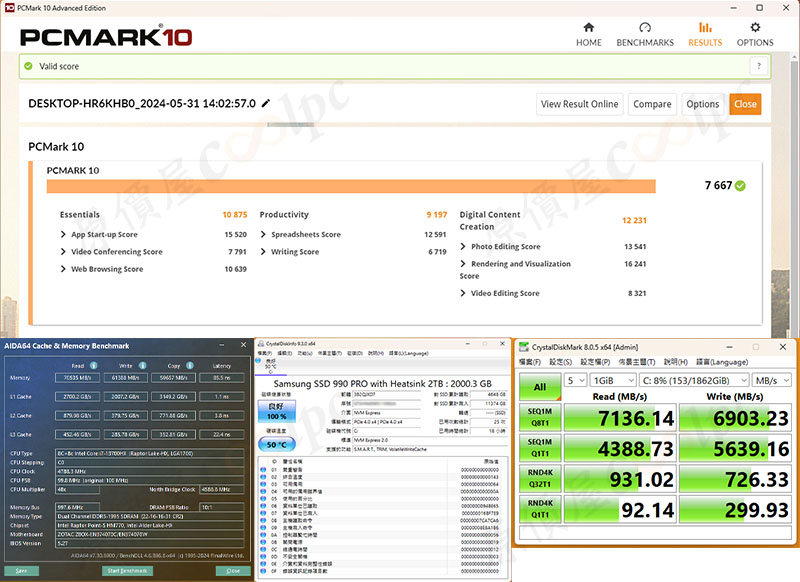Click the Essentials score 10 875
This screenshot has width=800, height=582.
[235, 215]
